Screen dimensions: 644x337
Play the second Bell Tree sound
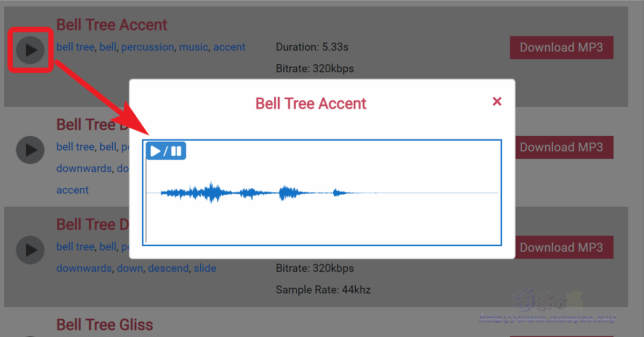(30, 150)
